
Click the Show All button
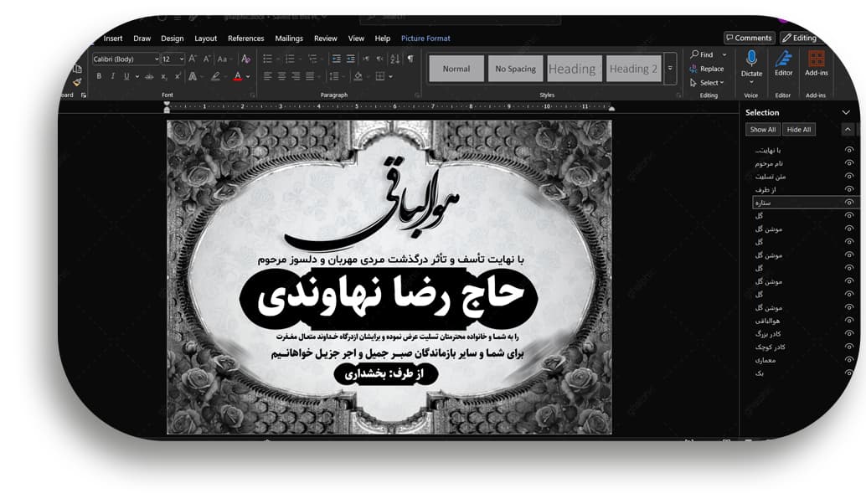[x=763, y=130]
